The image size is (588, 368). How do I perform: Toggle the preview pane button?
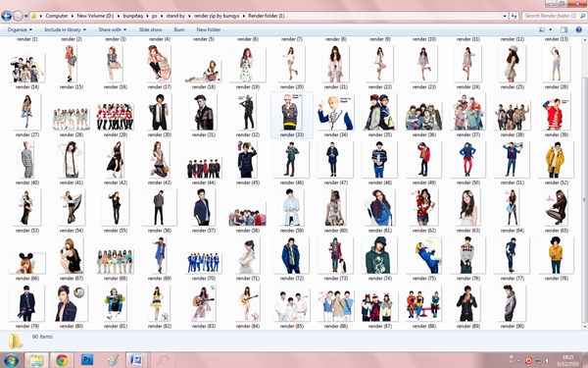(x=564, y=29)
